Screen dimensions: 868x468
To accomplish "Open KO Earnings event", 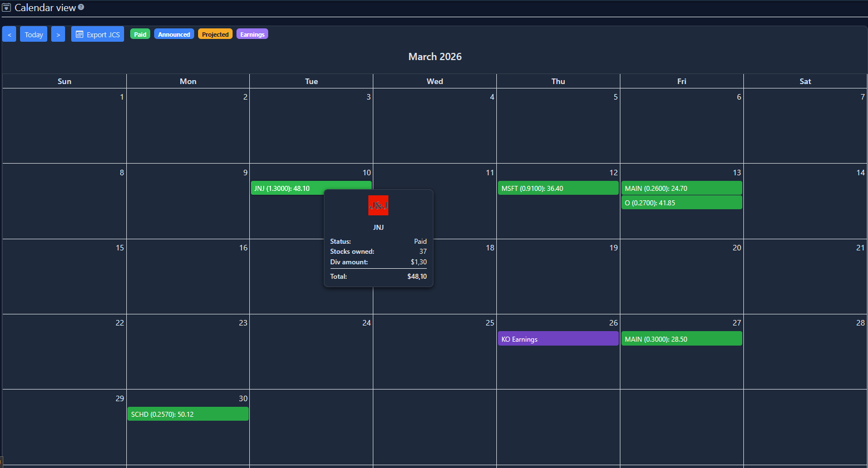I will point(558,339).
